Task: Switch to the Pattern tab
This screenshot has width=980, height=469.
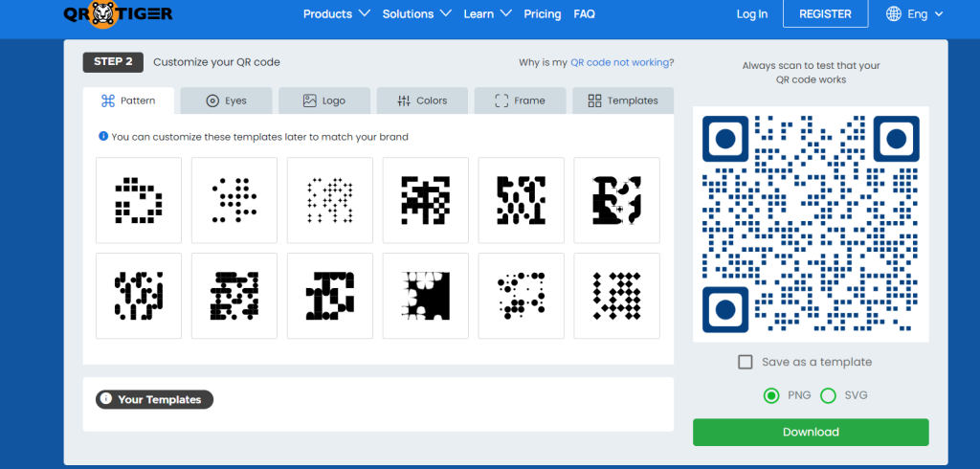Action: [128, 100]
